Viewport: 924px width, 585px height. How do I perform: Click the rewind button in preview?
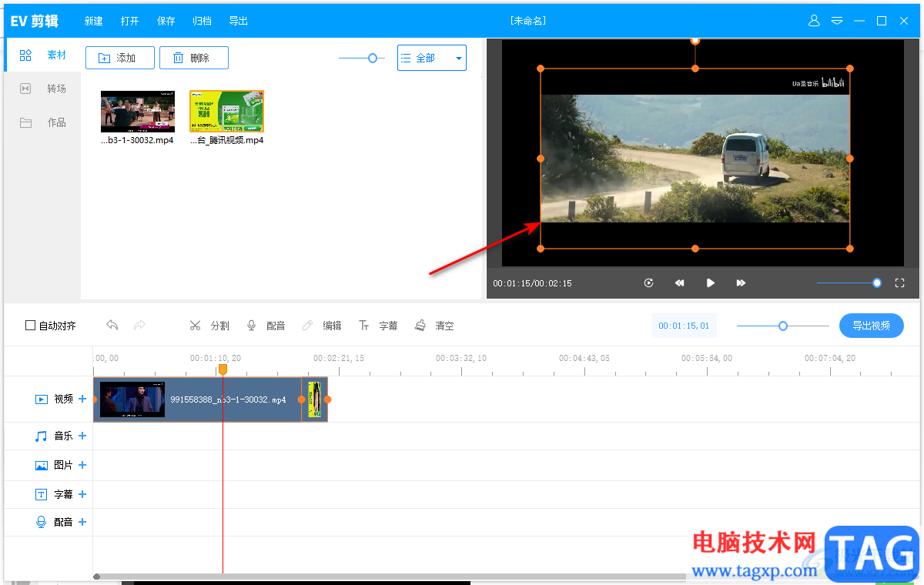(679, 283)
